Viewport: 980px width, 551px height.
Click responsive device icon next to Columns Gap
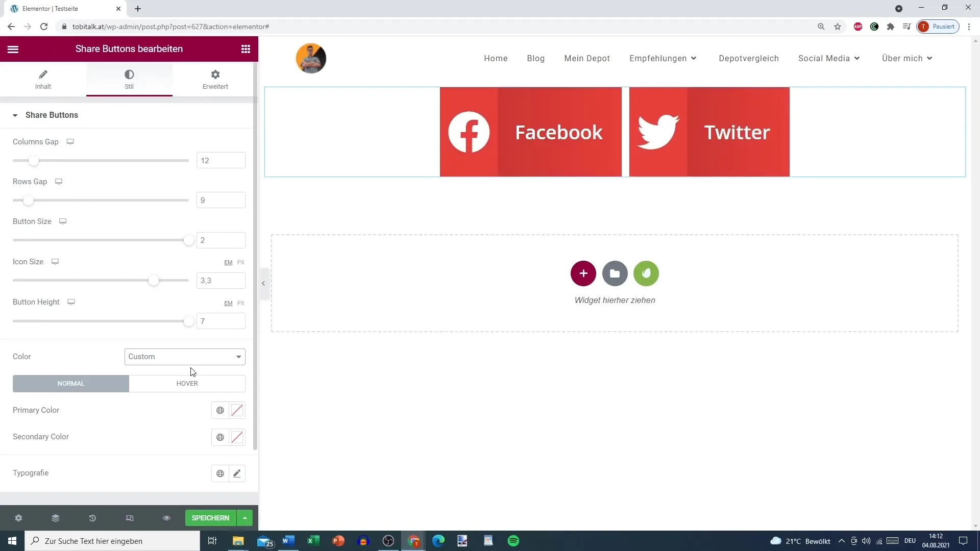pos(70,142)
